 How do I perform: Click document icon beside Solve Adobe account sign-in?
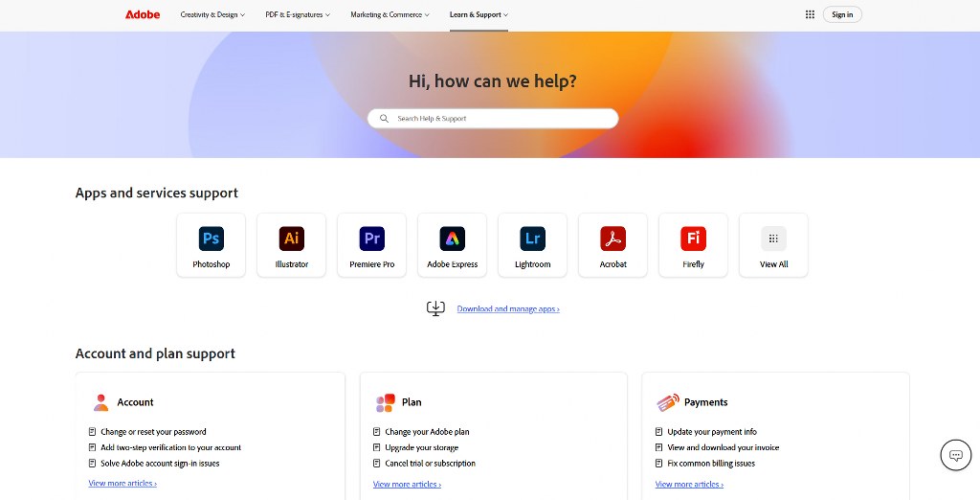tap(93, 464)
